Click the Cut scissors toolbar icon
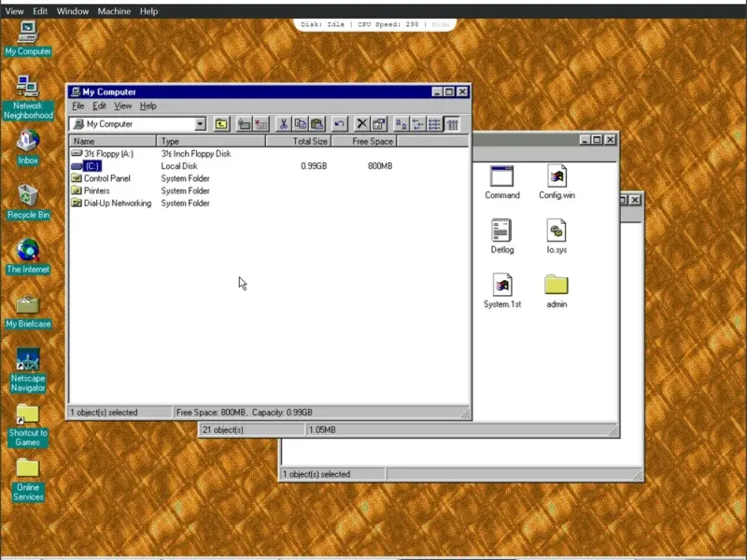Image resolution: width=747 pixels, height=560 pixels. pos(284,124)
